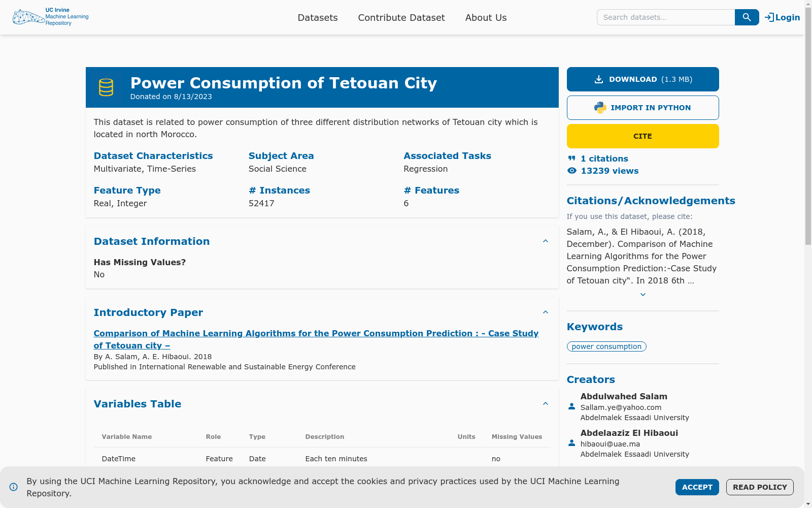Click the 'Social Science' subject area value
This screenshot has width=812, height=508.
[x=278, y=169]
